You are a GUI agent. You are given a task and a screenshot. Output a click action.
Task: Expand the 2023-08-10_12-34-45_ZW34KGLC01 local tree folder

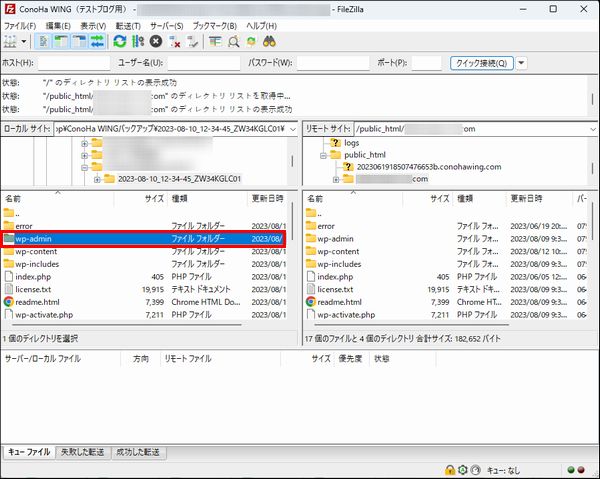[97, 179]
